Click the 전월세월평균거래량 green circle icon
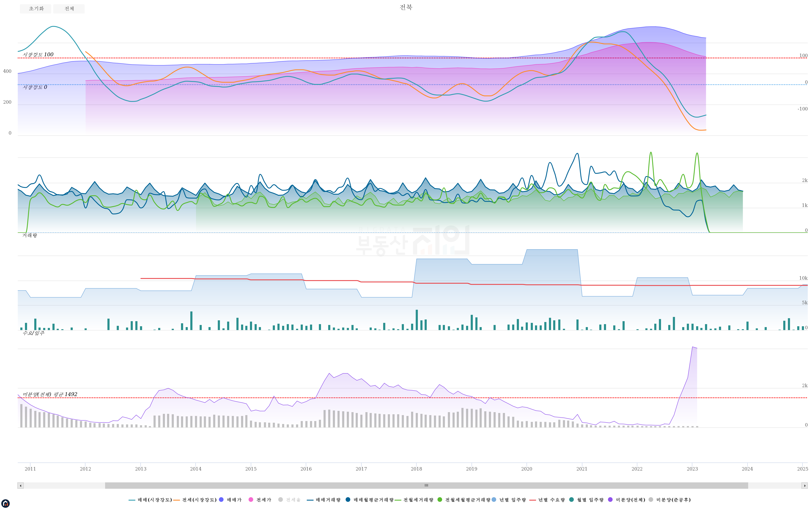The height and width of the screenshot is (512, 812). click(x=440, y=500)
